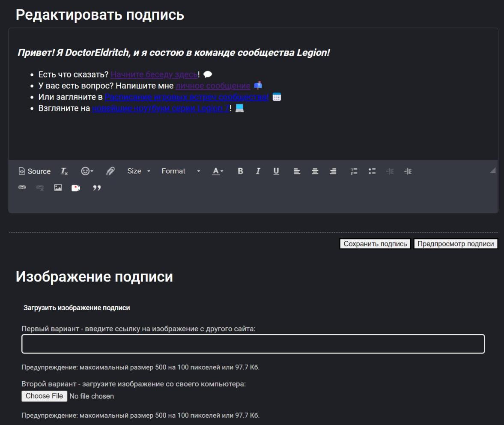Insert a blockquote with the quotation icon
Image resolution: width=504 pixels, height=425 pixels.
pyautogui.click(x=96, y=187)
